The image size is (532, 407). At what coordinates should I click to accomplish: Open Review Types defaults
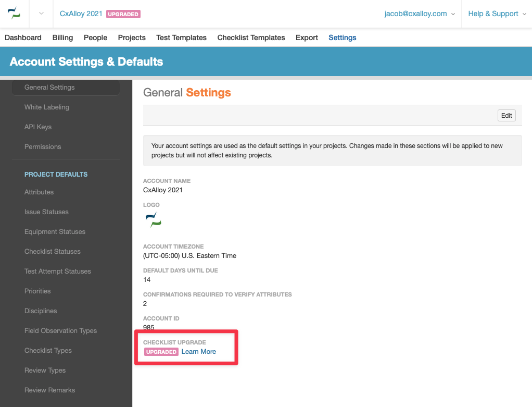45,370
